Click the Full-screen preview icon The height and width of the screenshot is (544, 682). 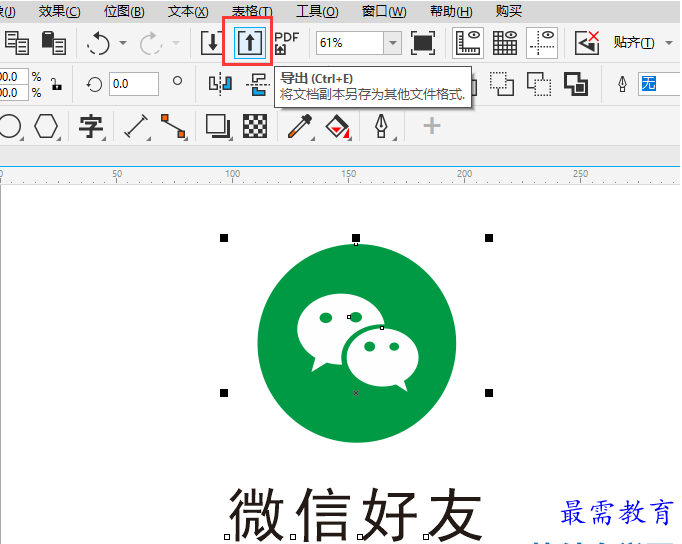pyautogui.click(x=423, y=43)
